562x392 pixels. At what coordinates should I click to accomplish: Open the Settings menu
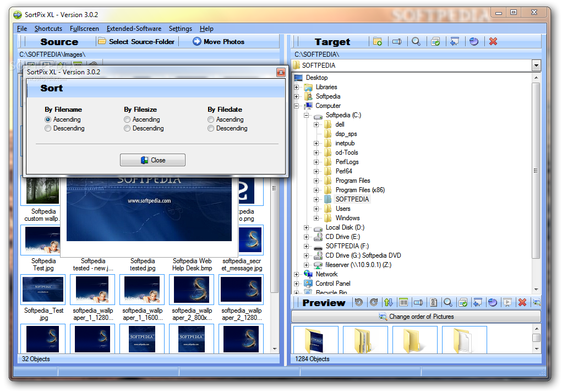(181, 28)
